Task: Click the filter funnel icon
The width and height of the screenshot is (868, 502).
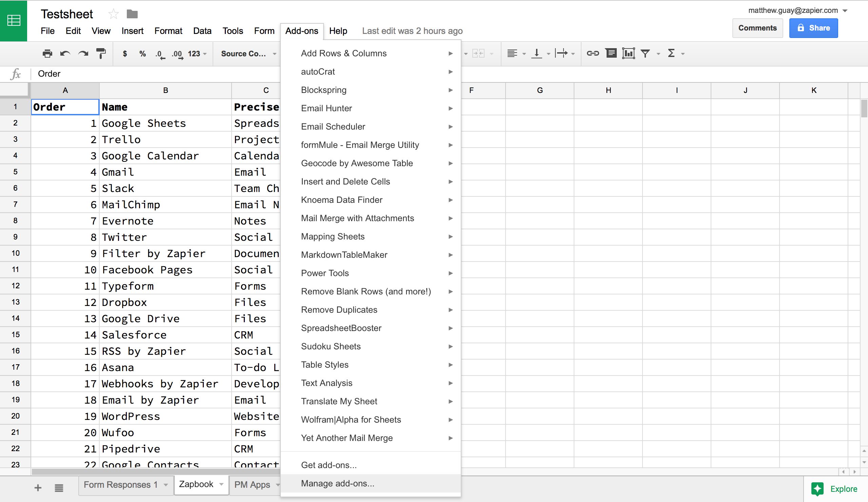Action: pyautogui.click(x=645, y=53)
